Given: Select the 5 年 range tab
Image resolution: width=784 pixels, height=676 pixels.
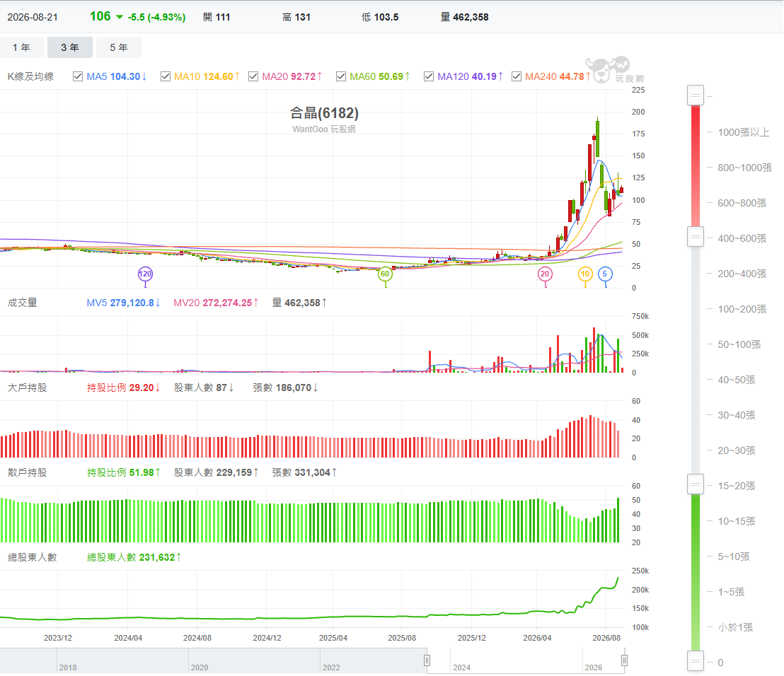Looking at the screenshot, I should click(119, 47).
